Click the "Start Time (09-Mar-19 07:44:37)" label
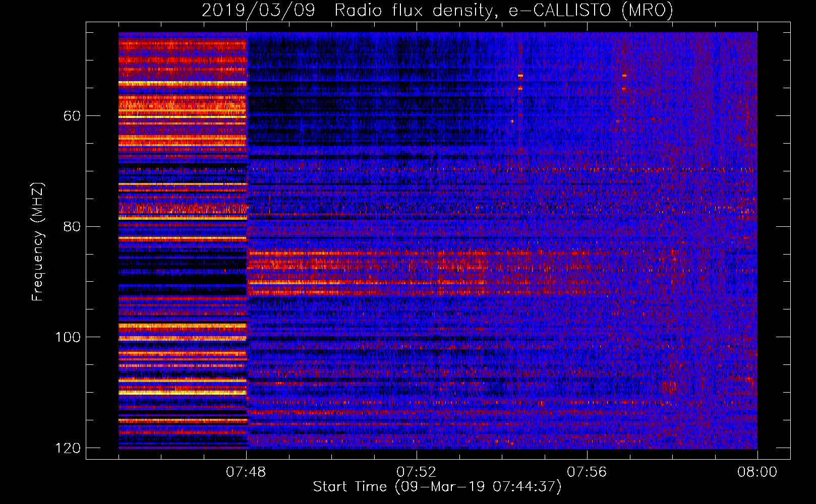Viewport: 816px width, 504px height. click(x=437, y=487)
